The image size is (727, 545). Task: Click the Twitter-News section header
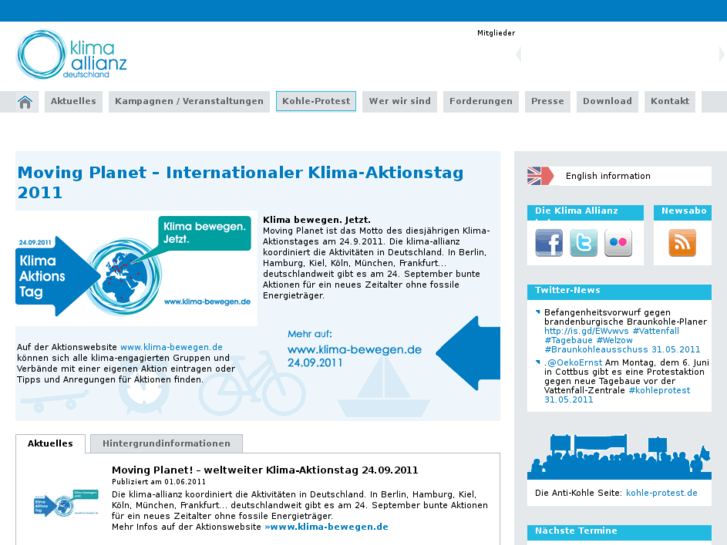pyautogui.click(x=619, y=291)
